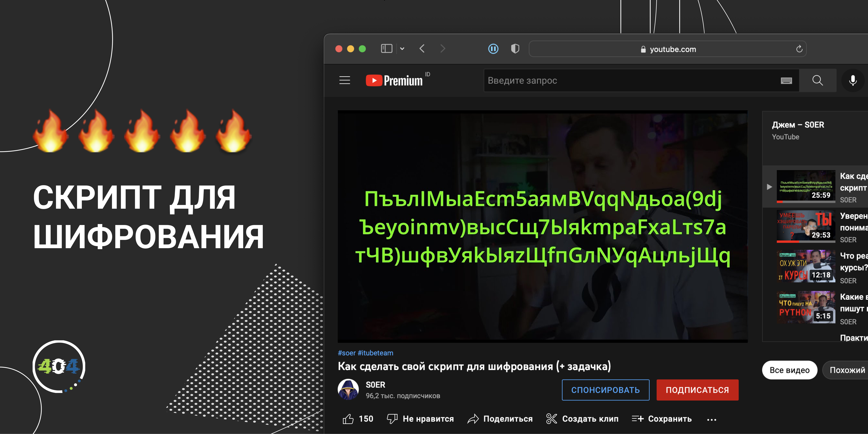
Task: Go to the YouTube Premium home logo
Action: point(394,80)
